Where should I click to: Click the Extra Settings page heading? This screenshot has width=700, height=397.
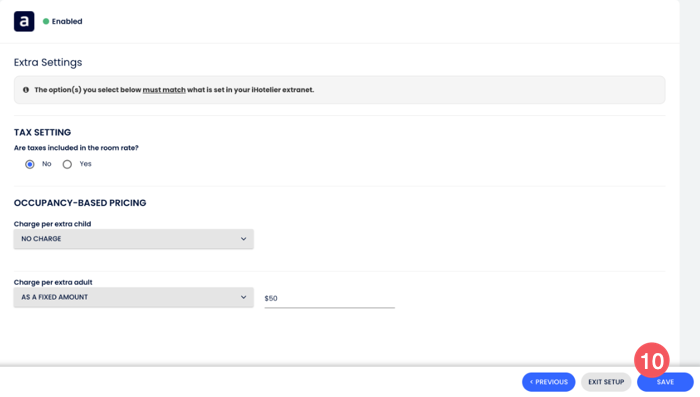48,62
